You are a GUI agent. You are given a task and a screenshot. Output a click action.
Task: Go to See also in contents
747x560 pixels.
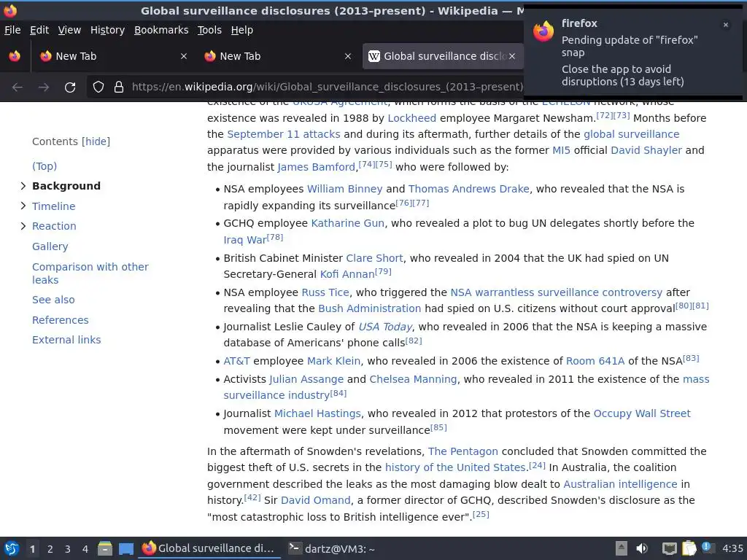tap(53, 300)
